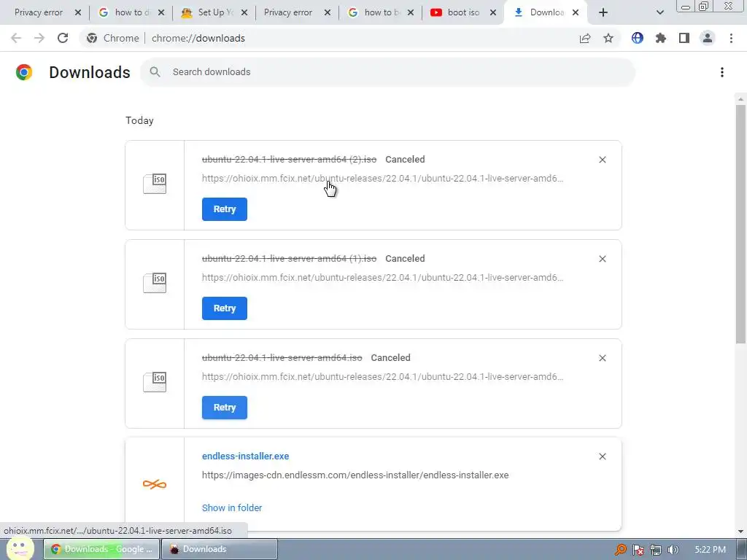747x560 pixels.
Task: Close the first Privacy error tab
Action: 78,12
